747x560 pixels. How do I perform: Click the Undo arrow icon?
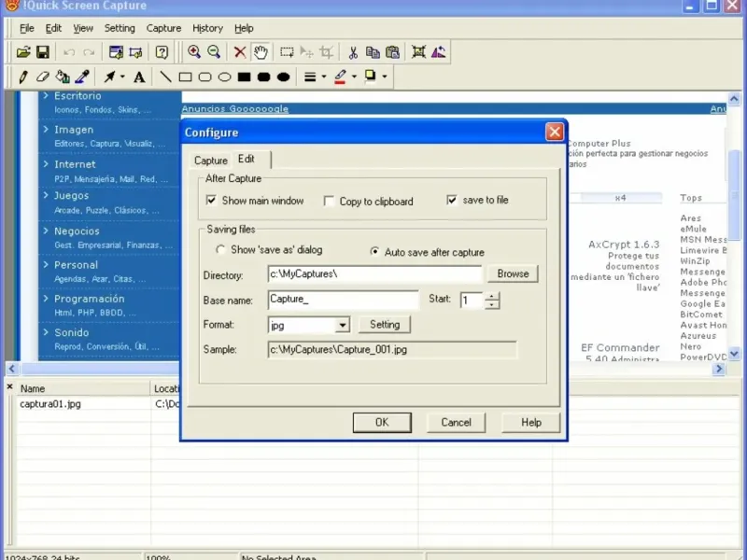click(x=69, y=52)
